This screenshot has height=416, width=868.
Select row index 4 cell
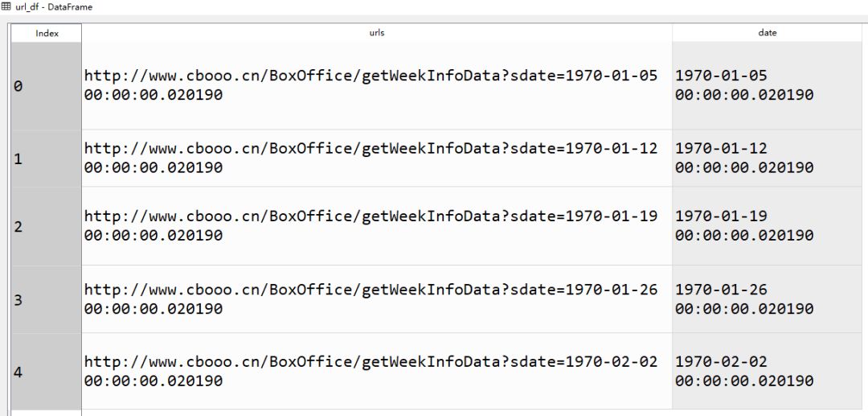(x=47, y=371)
